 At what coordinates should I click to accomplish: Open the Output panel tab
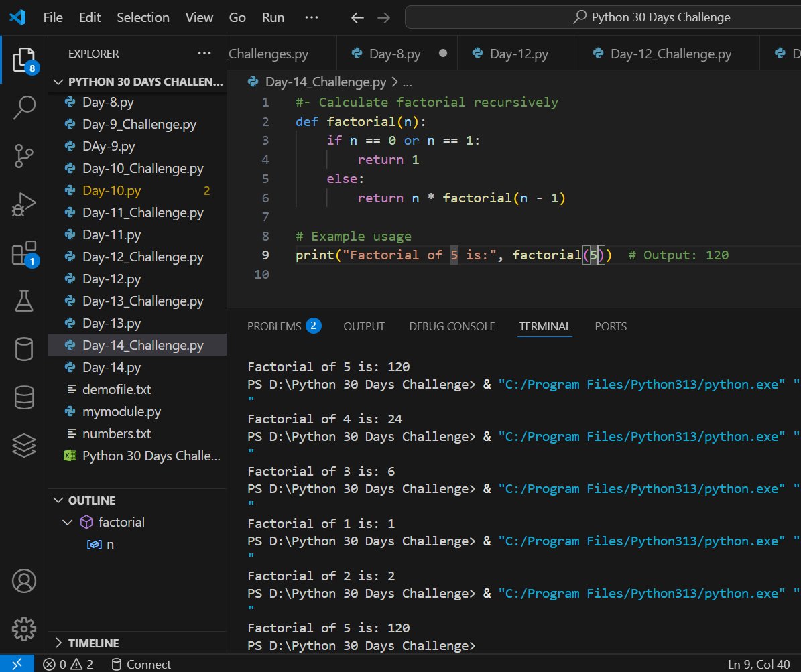364,326
